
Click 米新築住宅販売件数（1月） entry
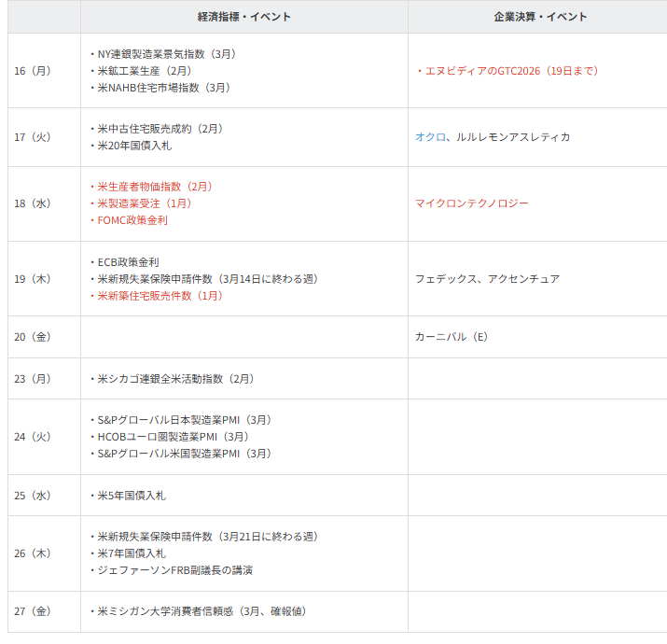[x=160, y=296]
